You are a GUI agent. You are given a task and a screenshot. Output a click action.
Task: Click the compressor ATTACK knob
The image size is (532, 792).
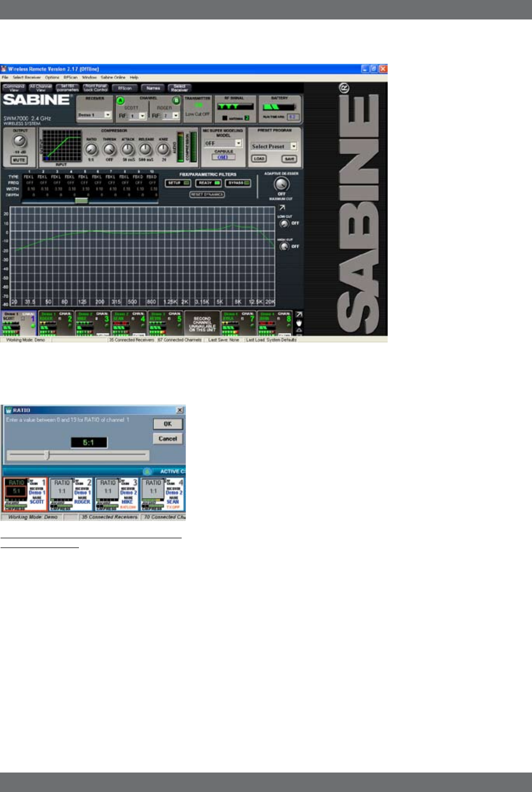(128, 149)
